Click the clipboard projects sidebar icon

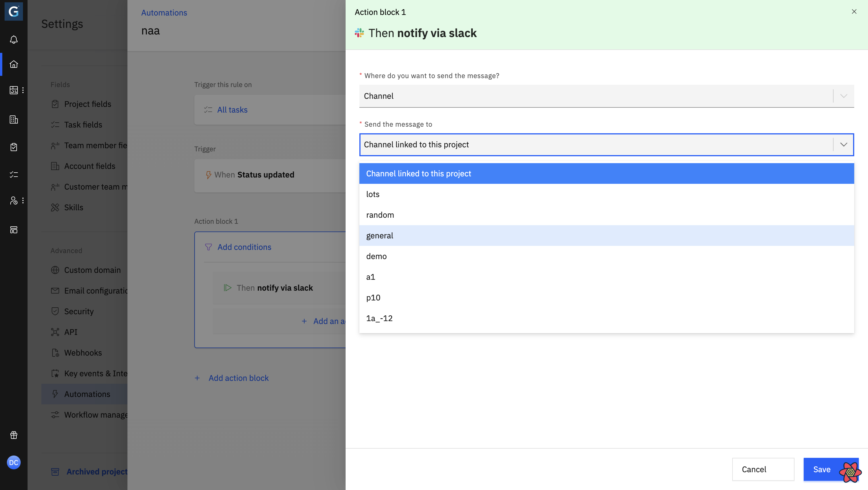point(13,147)
